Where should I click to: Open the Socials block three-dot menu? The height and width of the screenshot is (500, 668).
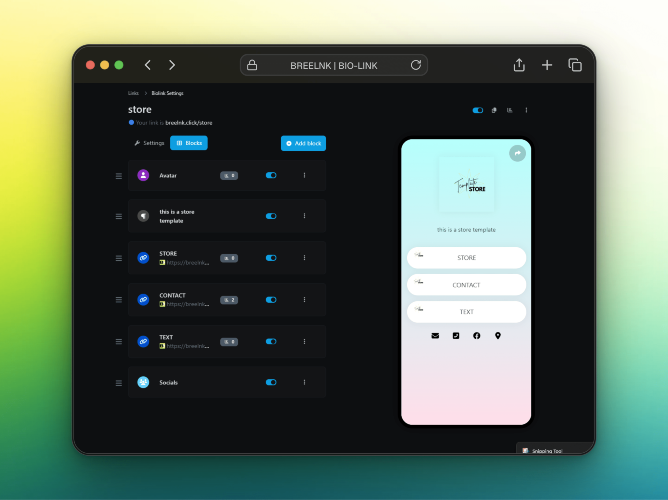(304, 382)
